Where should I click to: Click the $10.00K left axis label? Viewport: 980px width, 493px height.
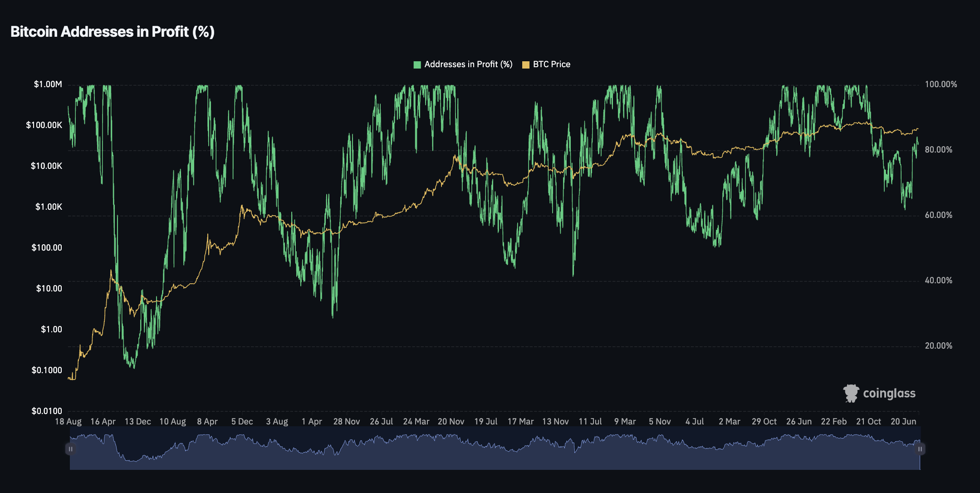46,166
